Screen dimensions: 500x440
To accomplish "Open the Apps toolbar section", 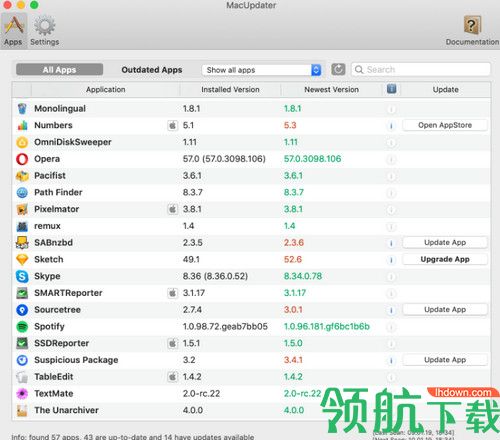I will 13,31.
